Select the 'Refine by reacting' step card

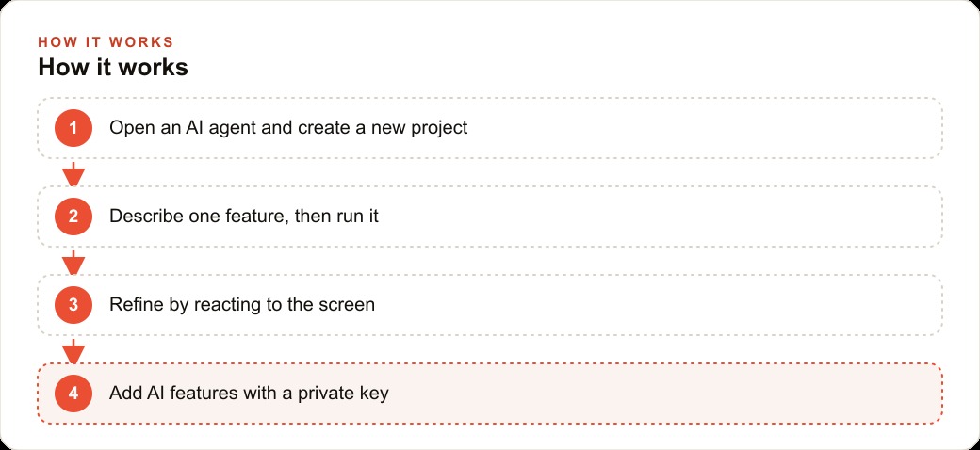(490, 305)
